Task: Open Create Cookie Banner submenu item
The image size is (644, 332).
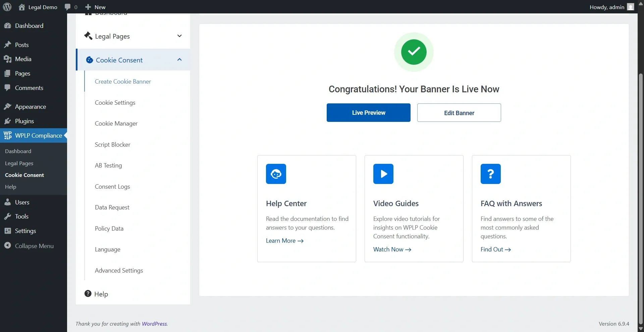Action: [123, 82]
